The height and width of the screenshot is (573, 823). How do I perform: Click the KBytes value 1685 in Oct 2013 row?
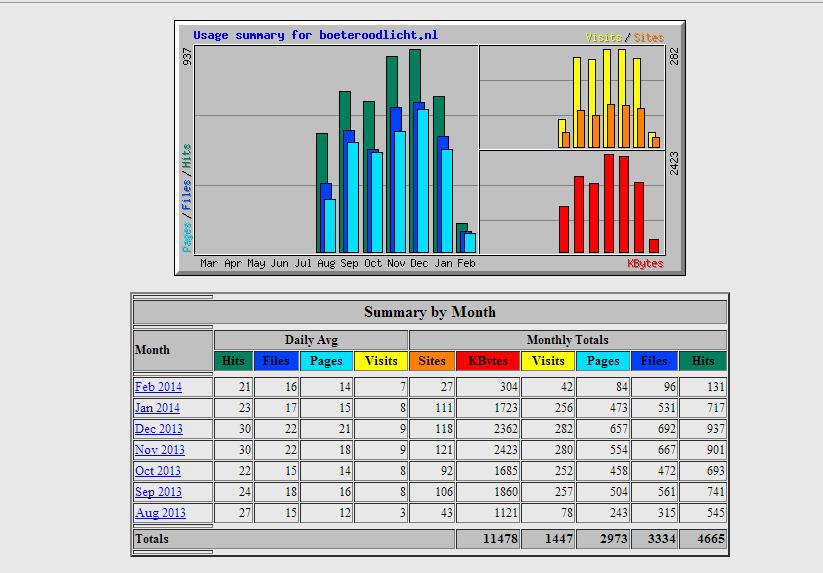pyautogui.click(x=505, y=471)
